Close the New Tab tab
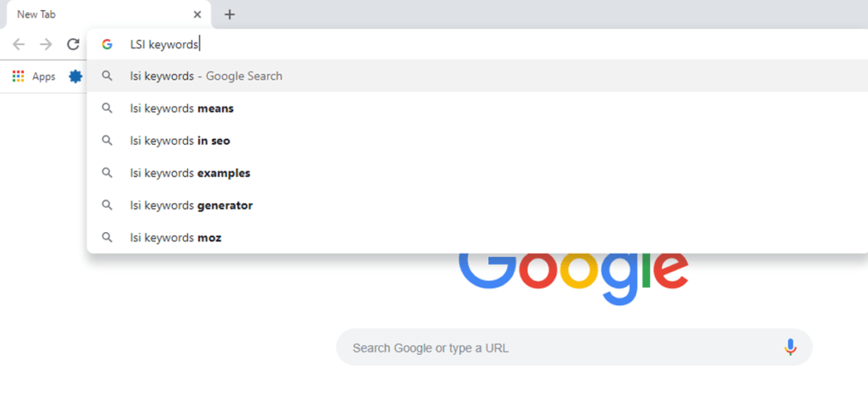Viewport: 868px width, 410px height. point(198,14)
